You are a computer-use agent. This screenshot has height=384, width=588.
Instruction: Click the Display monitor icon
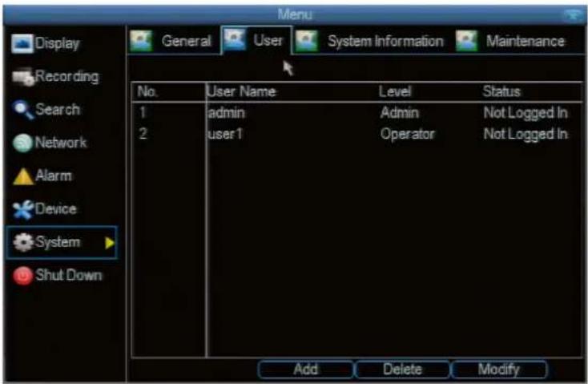pos(22,43)
